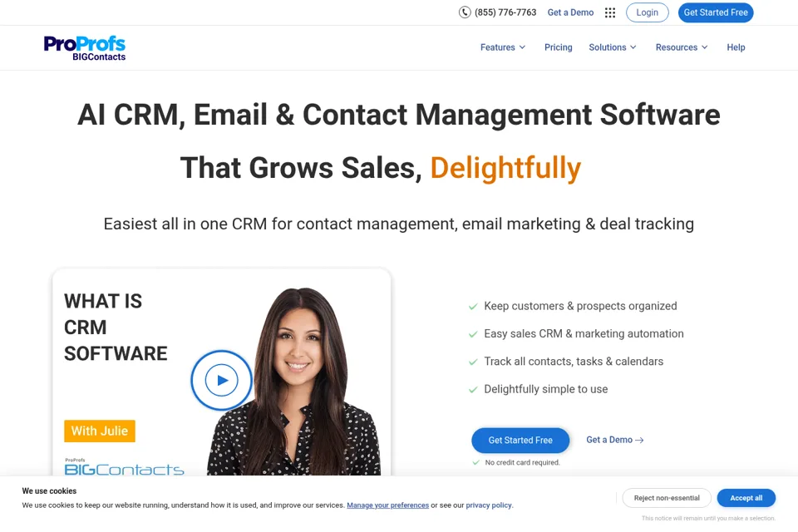Click the "We use cookies" heading
Viewport: 798px width, 532px height.
[49, 491]
